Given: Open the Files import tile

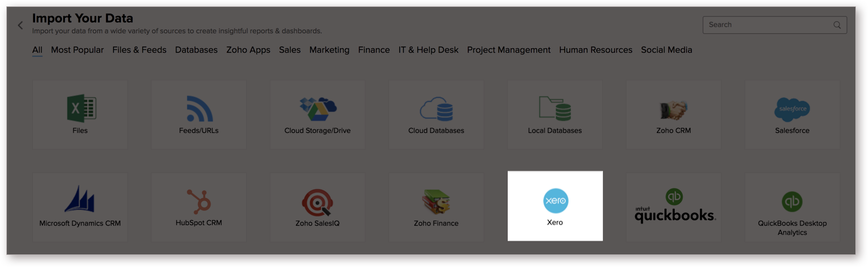Looking at the screenshot, I should coord(80,115).
